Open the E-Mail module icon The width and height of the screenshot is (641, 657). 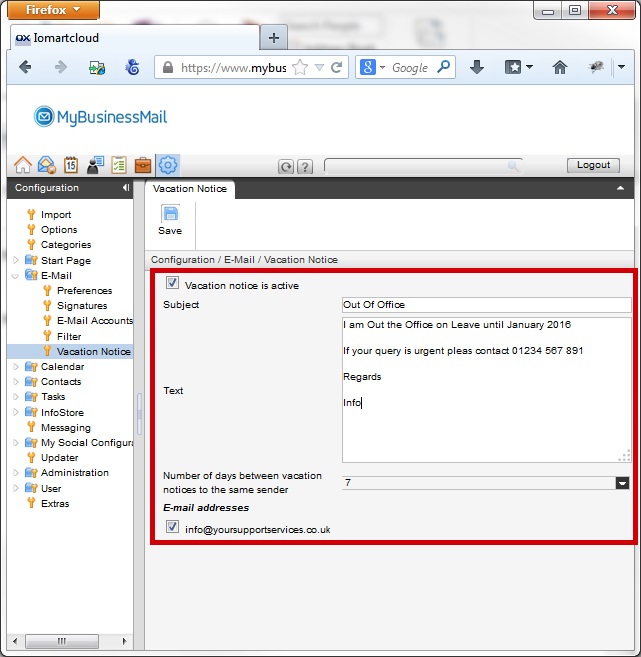[46, 166]
